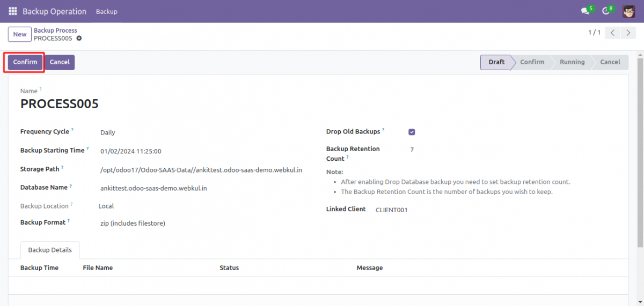
Task: Select the Running status stage
Action: tap(572, 62)
